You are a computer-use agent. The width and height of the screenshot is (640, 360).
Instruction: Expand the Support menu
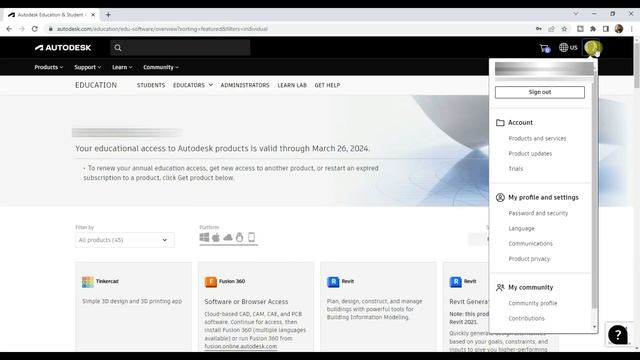(87, 67)
